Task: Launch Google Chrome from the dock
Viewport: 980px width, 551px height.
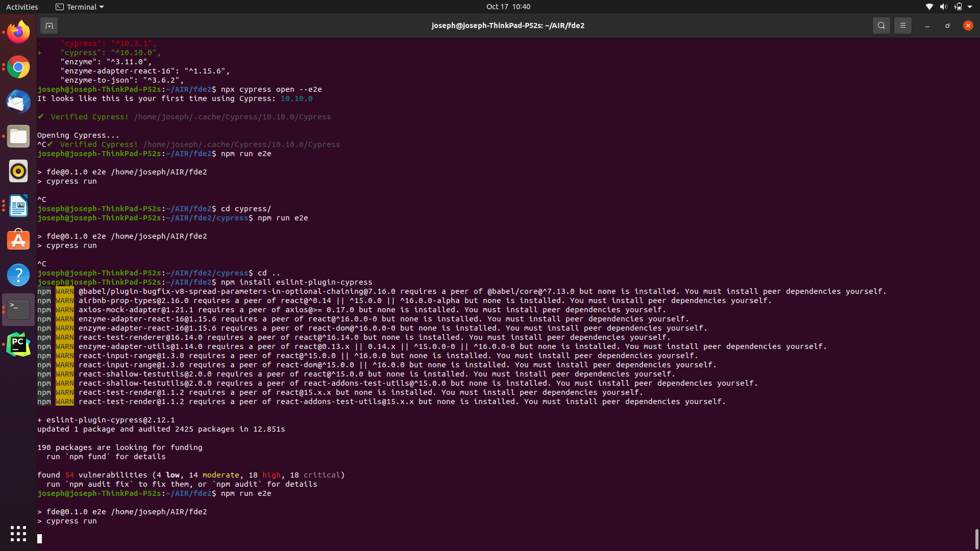Action: pos(18,67)
